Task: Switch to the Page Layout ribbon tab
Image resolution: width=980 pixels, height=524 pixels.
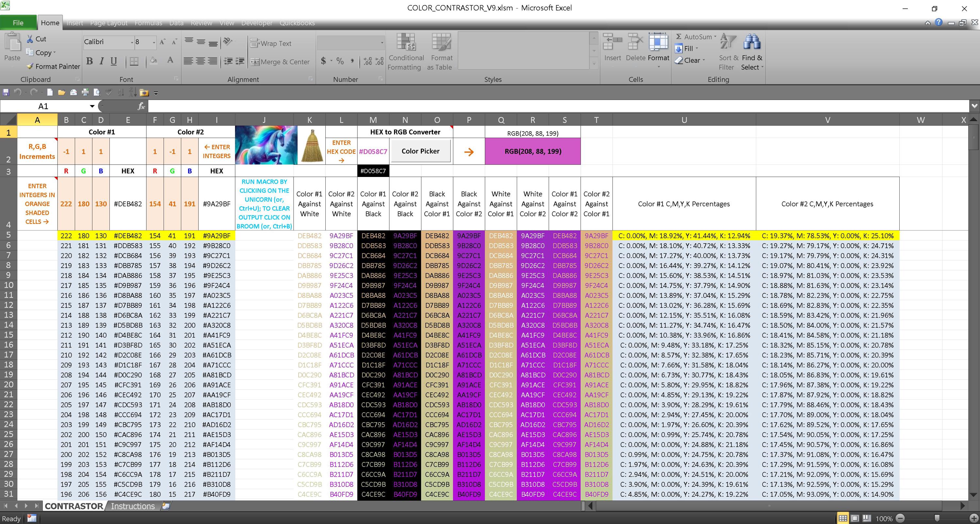Action: pos(109,23)
